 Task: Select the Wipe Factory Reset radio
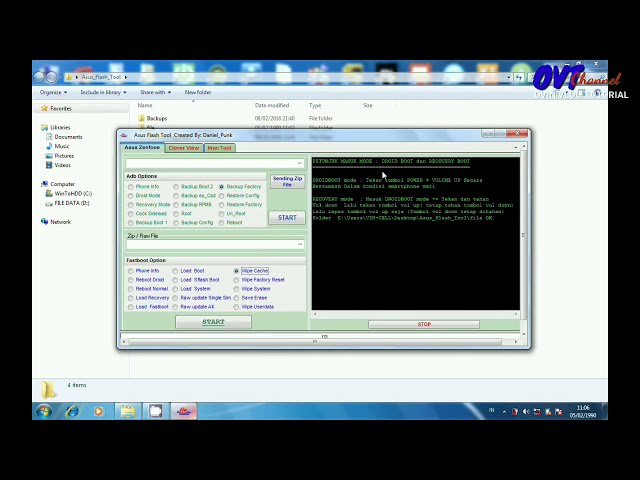pyautogui.click(x=236, y=280)
